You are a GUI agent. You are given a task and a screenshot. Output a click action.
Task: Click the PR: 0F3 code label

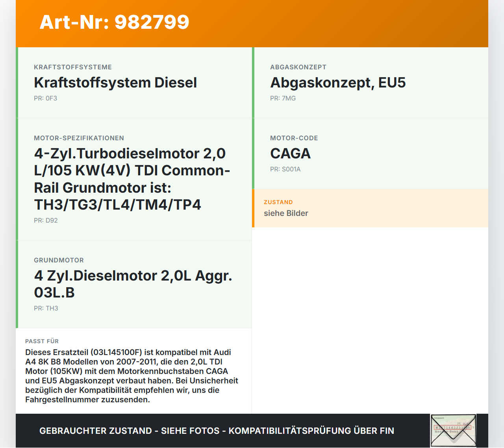coord(45,98)
